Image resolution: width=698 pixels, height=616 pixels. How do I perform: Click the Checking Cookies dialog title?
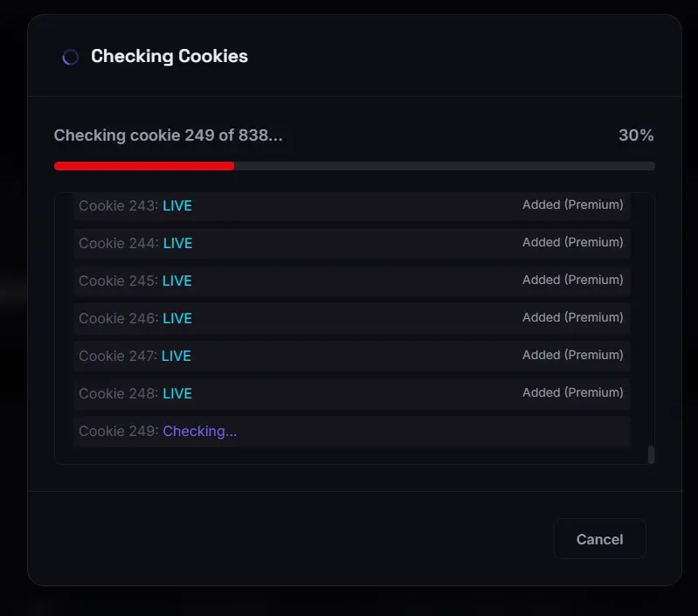[x=169, y=57]
